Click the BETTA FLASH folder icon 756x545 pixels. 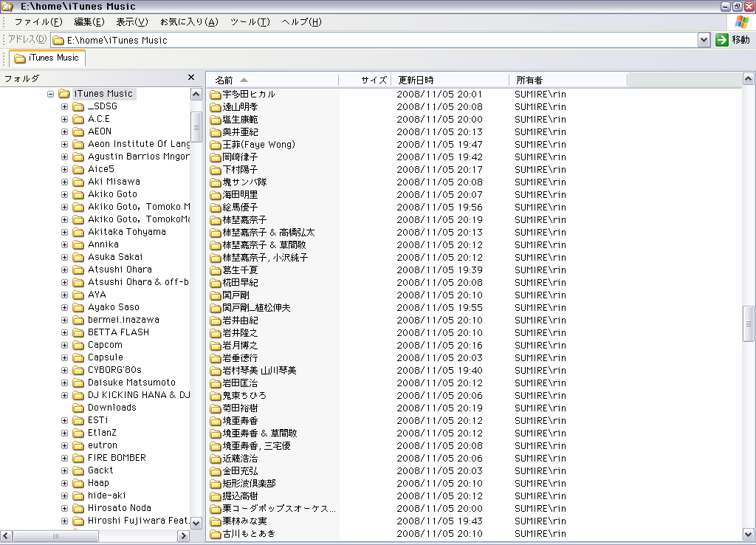78,333
